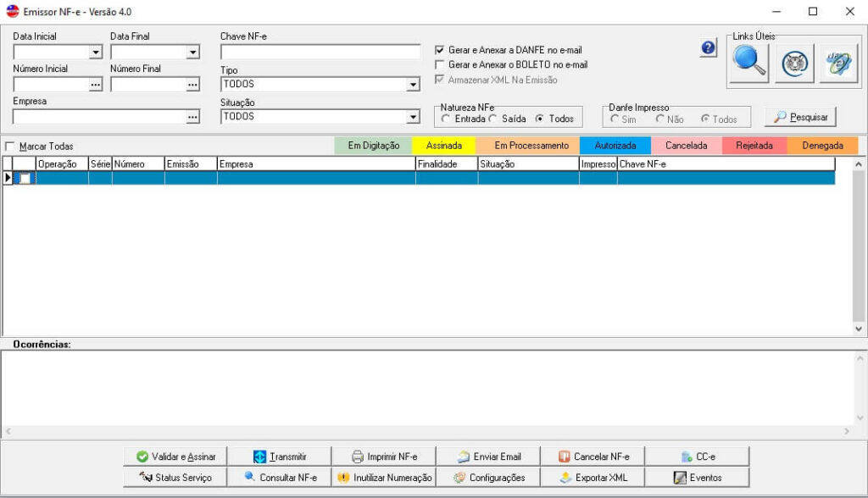Click Validar e Assinar button

pos(175,456)
